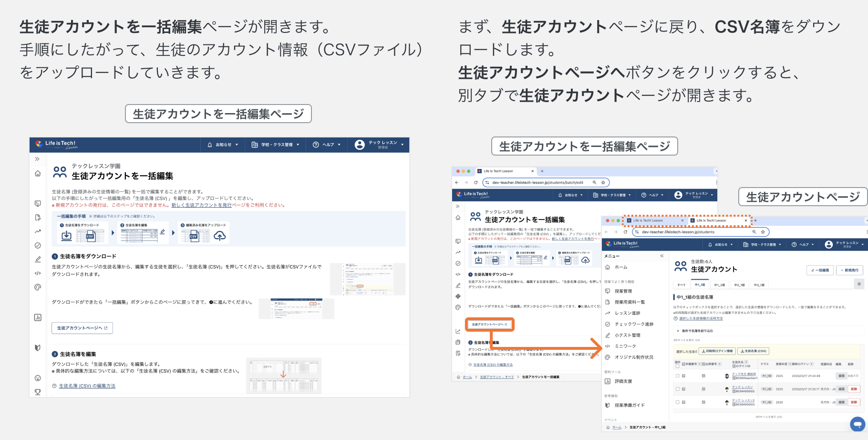868x440 pixels.
Task: Click the smiley face icon in the large left screenshot sidebar
Action: pyautogui.click(x=38, y=378)
